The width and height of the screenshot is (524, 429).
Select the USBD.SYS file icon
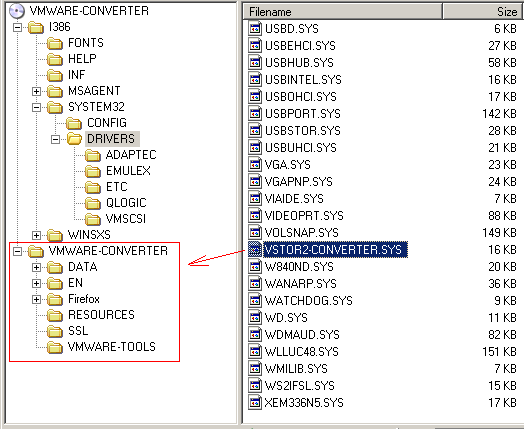pos(255,28)
